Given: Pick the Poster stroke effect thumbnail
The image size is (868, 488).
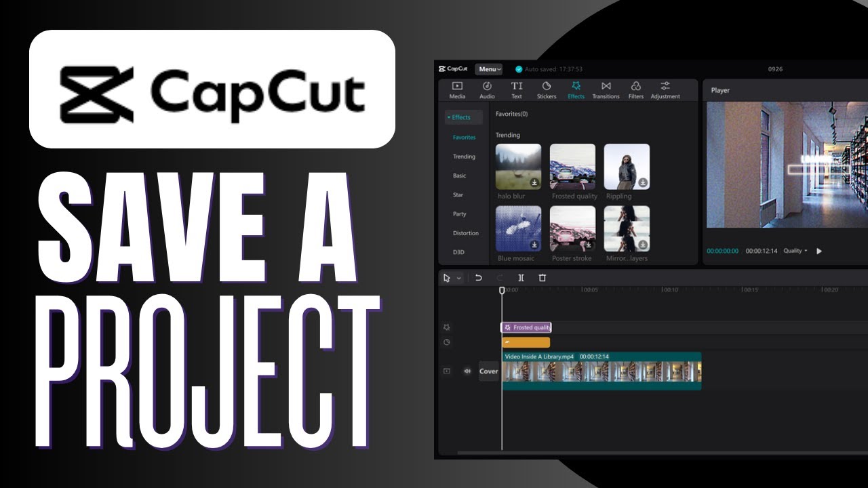Looking at the screenshot, I should [x=573, y=228].
